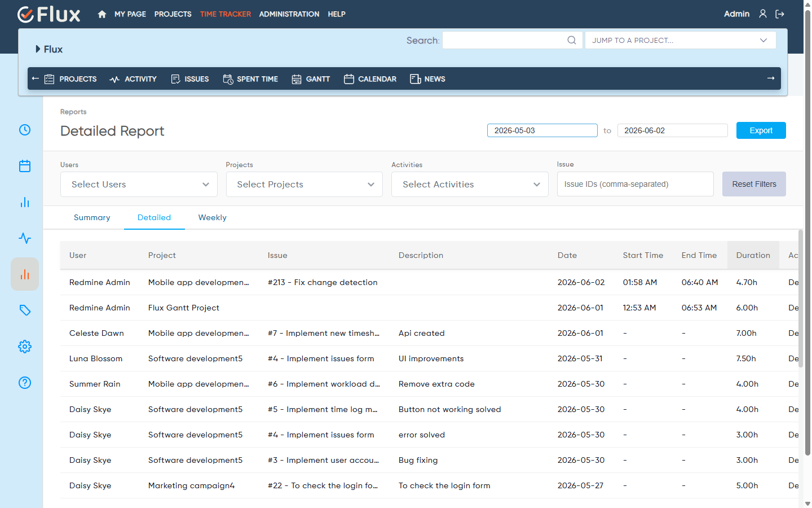Open the Select Users dropdown
812x508 pixels.
pyautogui.click(x=139, y=185)
